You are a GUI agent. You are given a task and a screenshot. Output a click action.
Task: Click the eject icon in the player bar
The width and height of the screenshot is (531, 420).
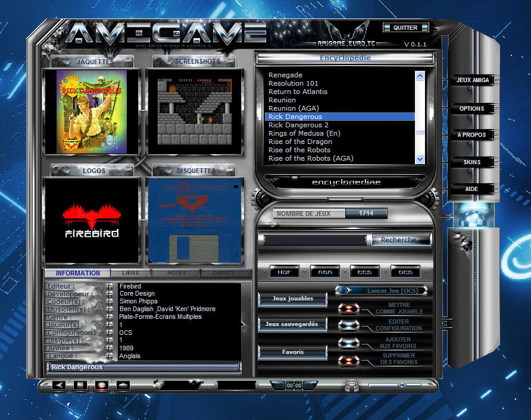click(123, 385)
